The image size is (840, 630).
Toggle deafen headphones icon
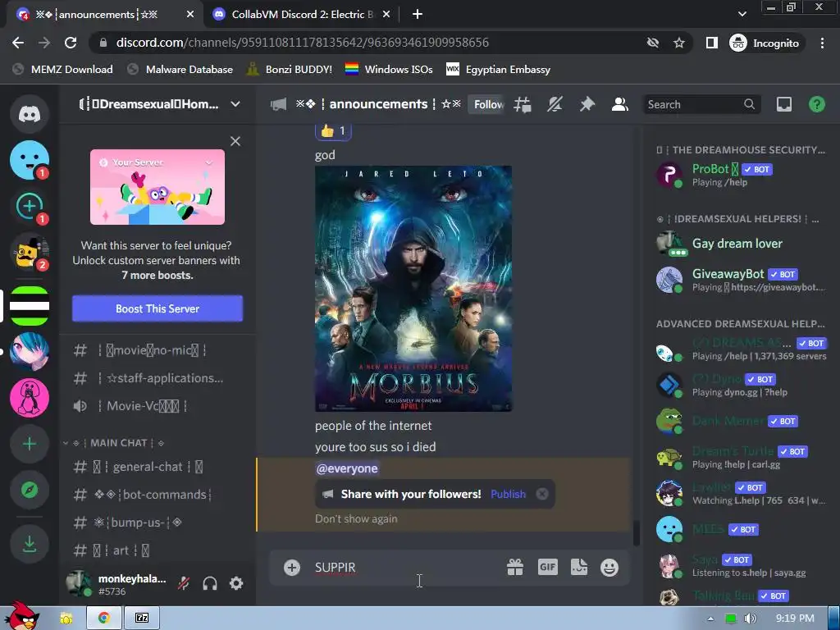click(210, 583)
